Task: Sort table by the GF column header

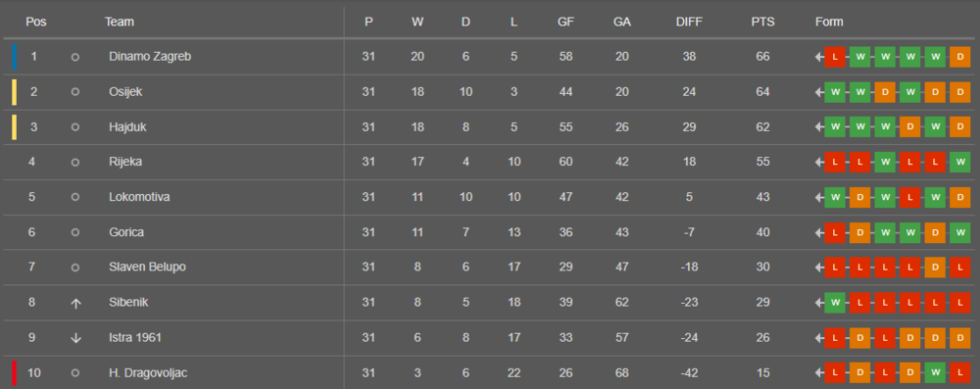Action: click(565, 22)
